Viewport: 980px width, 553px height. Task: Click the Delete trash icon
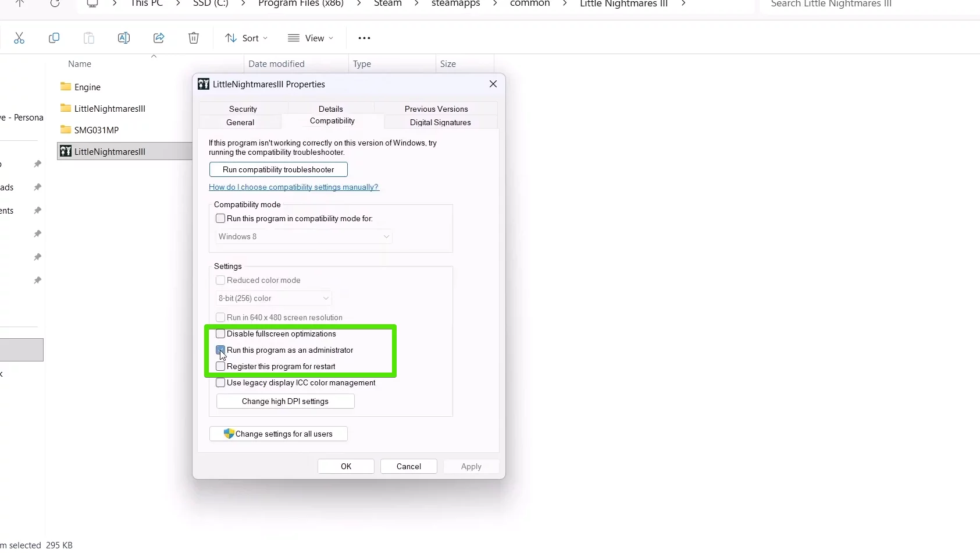click(x=194, y=38)
